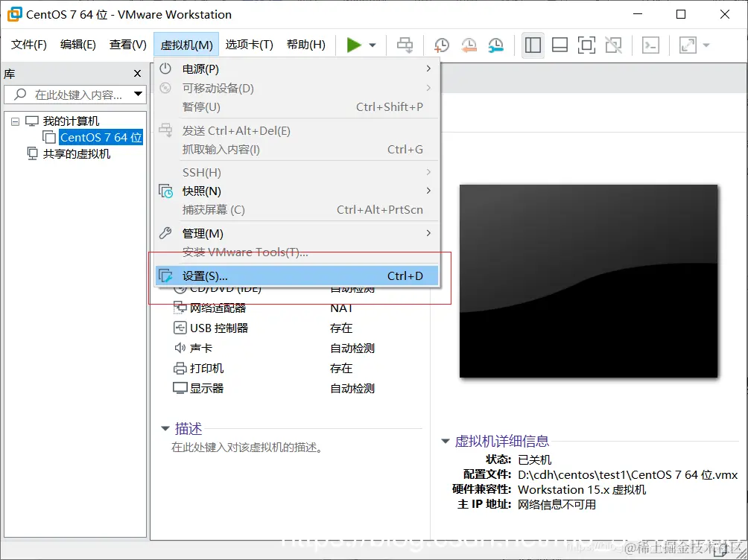
Task: Collapse the 我的计算机 tree node
Action: [15, 121]
